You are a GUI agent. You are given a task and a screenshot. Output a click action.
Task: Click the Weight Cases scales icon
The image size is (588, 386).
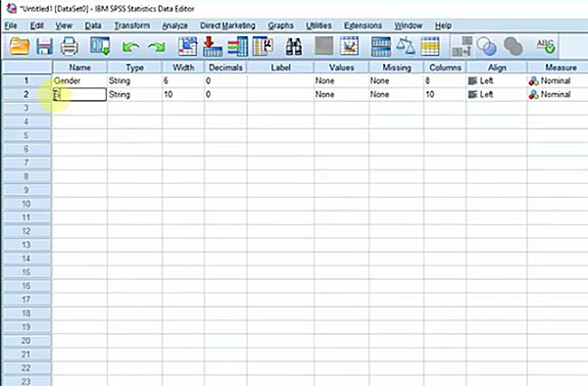pos(406,46)
